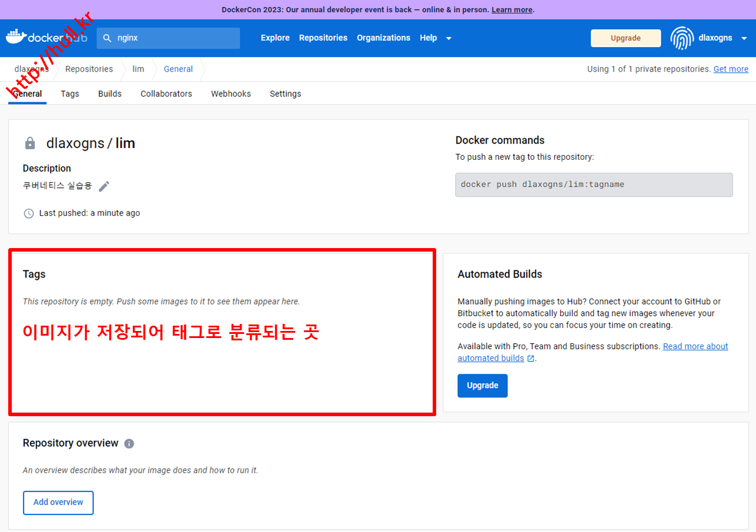Click the search magnifier icon
The image size is (756, 532).
click(107, 38)
